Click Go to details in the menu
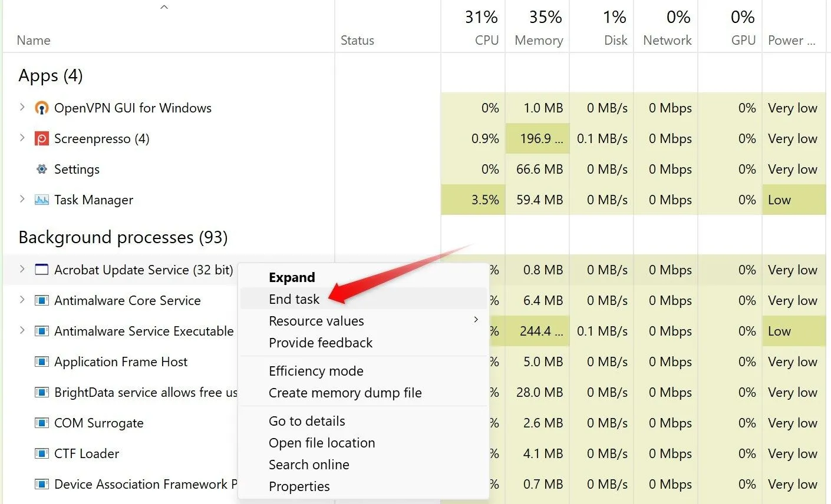This screenshot has height=504, width=831. [307, 421]
